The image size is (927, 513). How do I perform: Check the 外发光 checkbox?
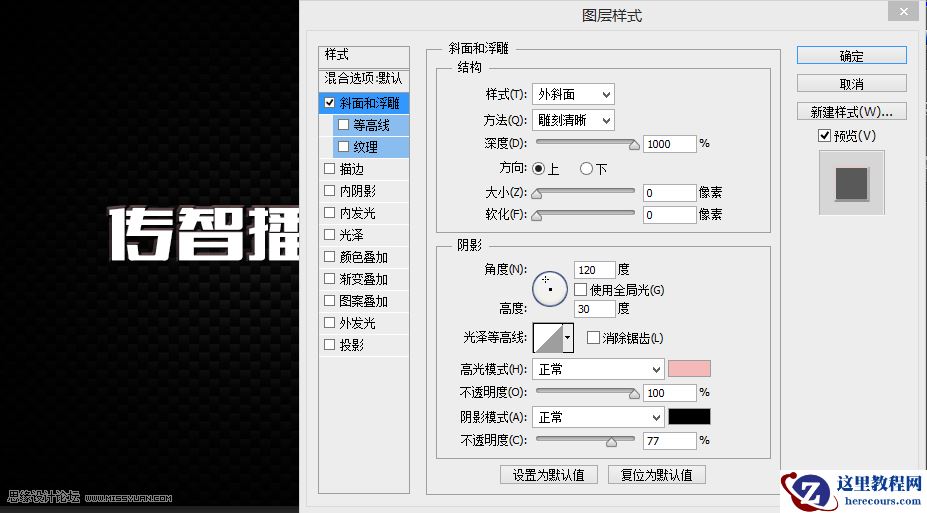coord(329,323)
